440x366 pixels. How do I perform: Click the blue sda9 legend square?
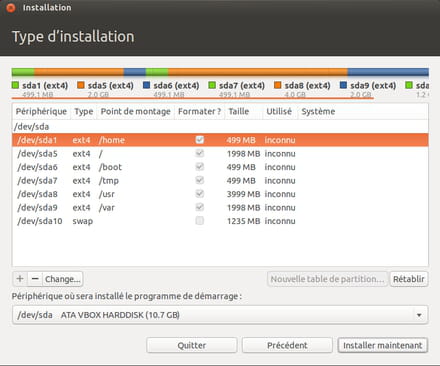[x=343, y=85]
